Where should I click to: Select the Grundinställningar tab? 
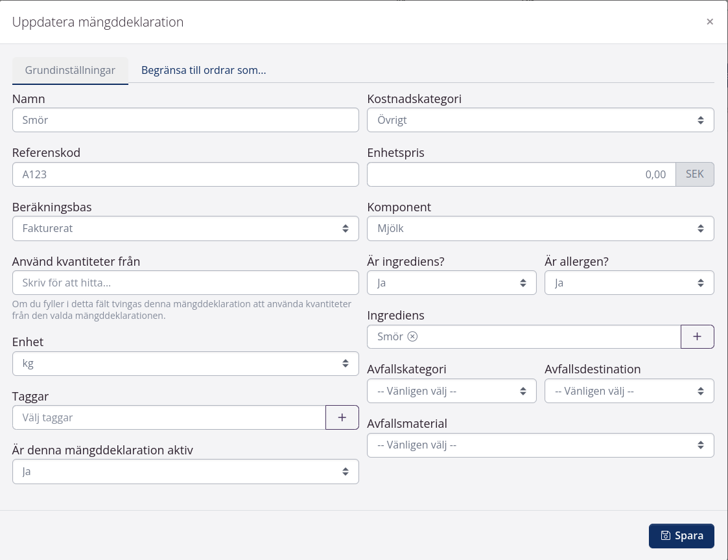(70, 70)
